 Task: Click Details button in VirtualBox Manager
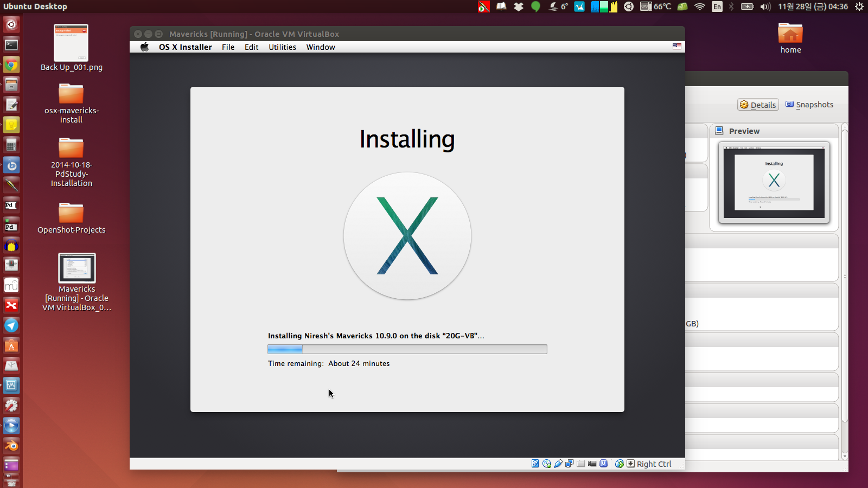click(758, 105)
